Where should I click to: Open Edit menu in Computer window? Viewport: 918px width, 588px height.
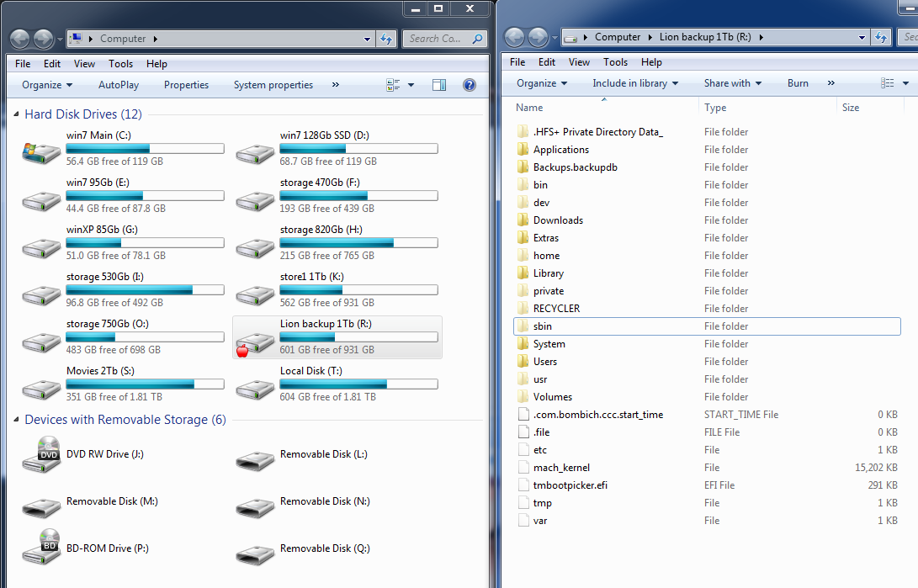[52, 64]
